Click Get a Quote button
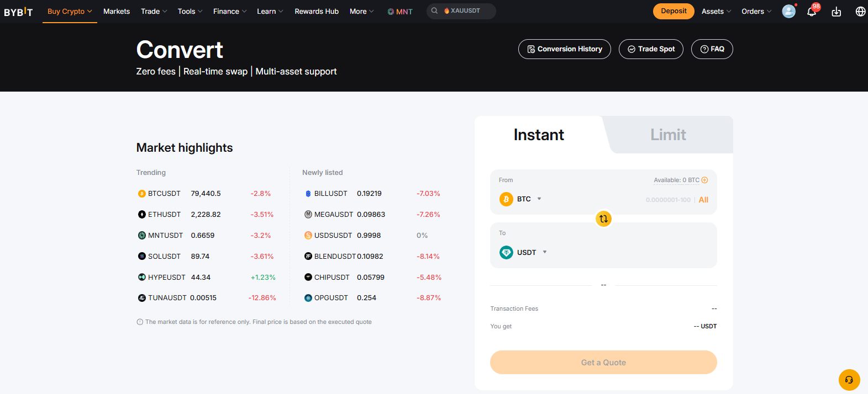Screen dimensions: 868x394 tap(603, 363)
